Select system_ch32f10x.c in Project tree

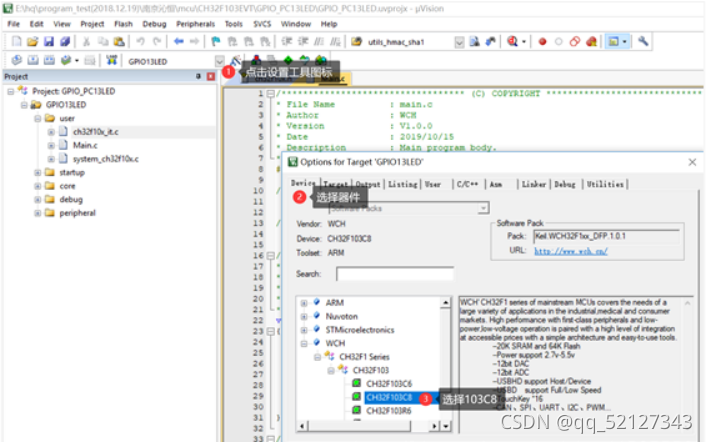click(x=106, y=159)
